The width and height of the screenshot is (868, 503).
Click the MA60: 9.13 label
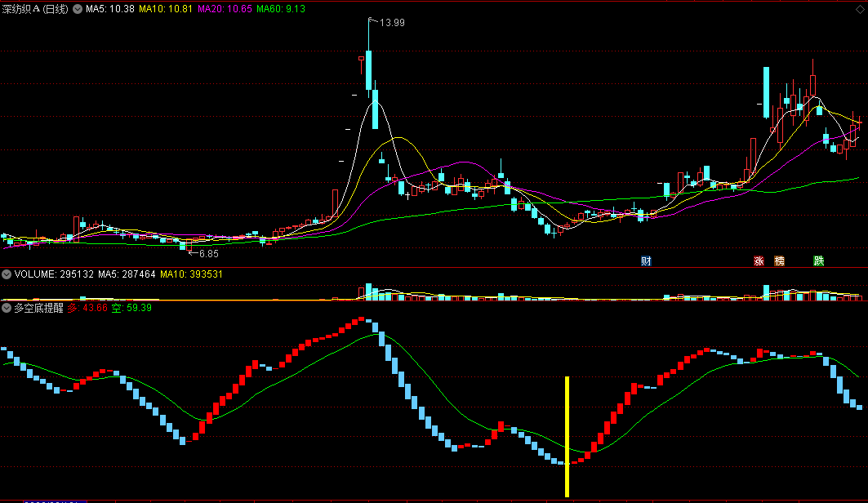(x=281, y=9)
